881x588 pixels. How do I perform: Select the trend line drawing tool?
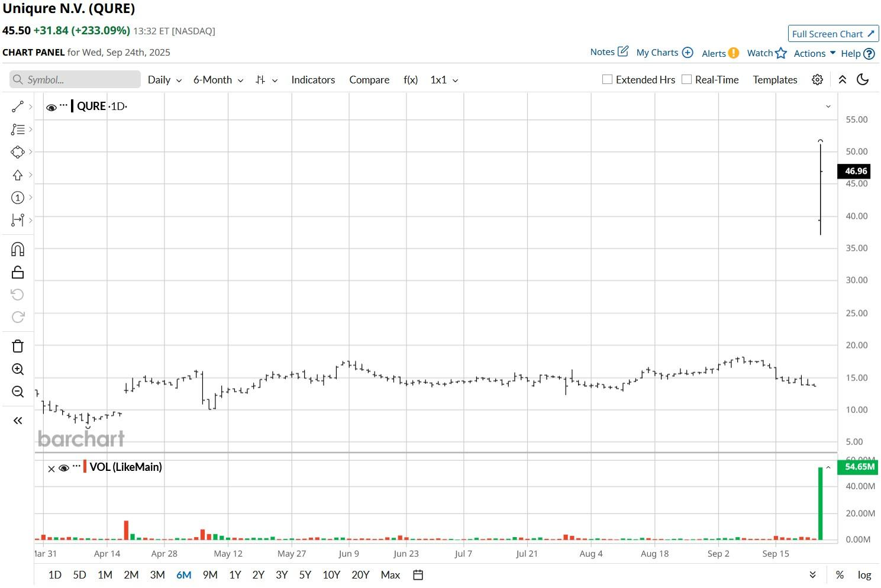pyautogui.click(x=18, y=106)
